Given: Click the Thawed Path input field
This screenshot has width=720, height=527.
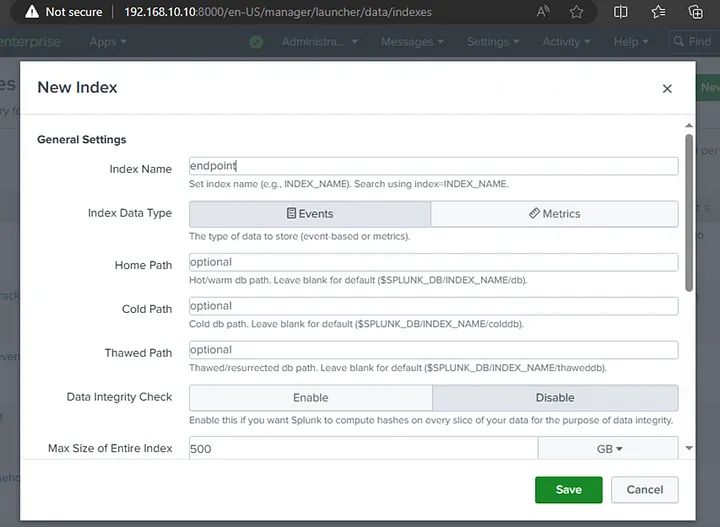Looking at the screenshot, I should point(433,350).
